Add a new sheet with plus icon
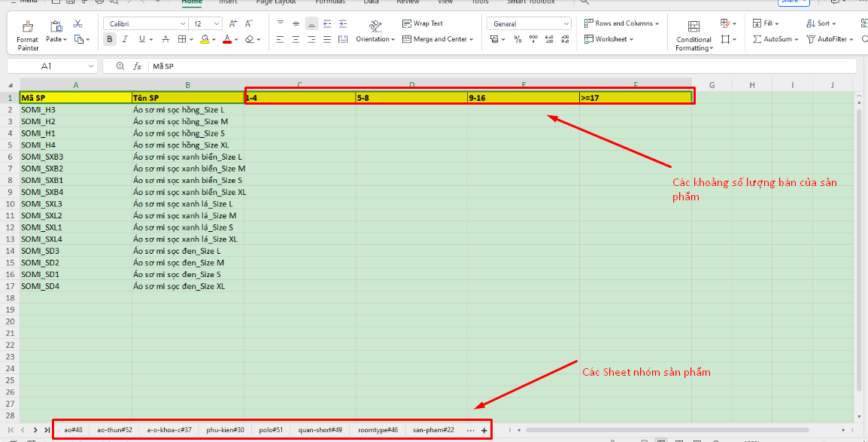This screenshot has height=442, width=868. (x=484, y=431)
